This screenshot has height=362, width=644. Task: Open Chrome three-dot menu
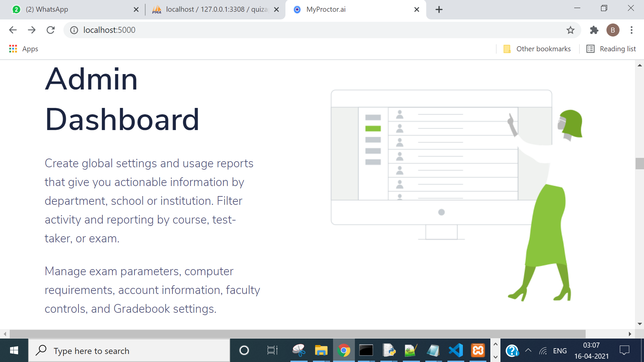pos(631,30)
